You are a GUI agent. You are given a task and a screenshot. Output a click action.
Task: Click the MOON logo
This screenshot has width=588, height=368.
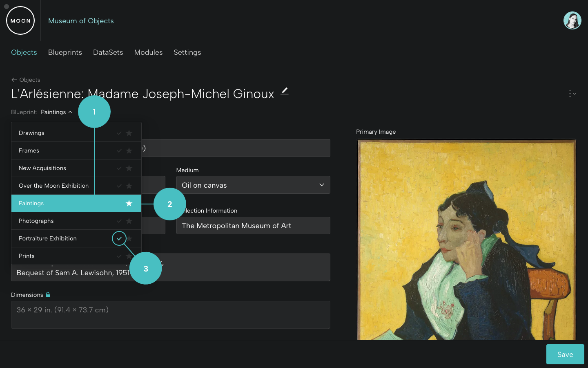[20, 20]
